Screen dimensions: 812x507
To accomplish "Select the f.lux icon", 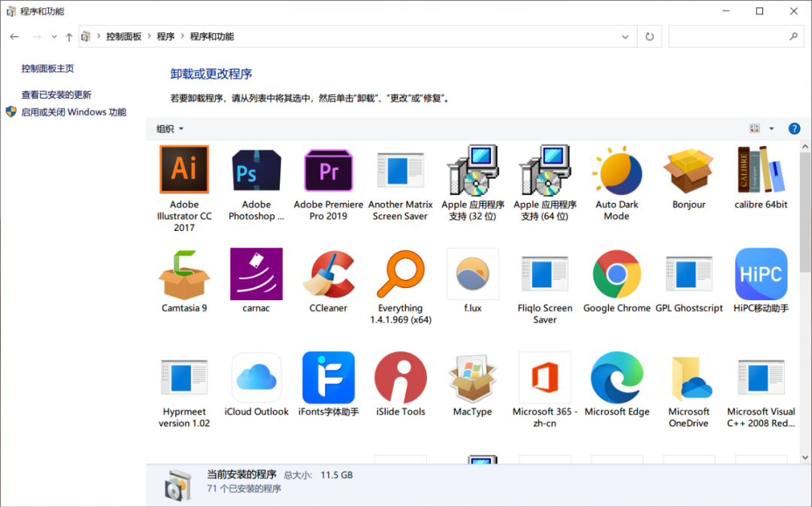I will [473, 274].
